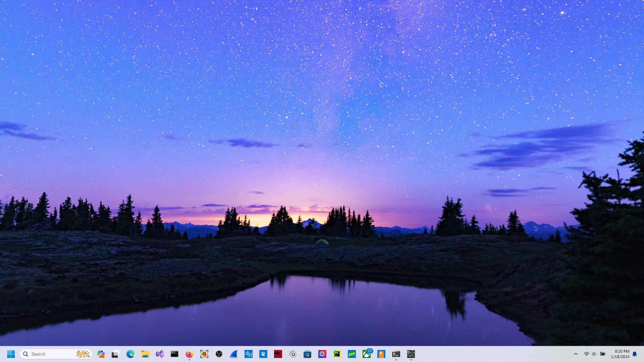
Task: Expand the hidden system tray icons
Action: [x=576, y=354]
